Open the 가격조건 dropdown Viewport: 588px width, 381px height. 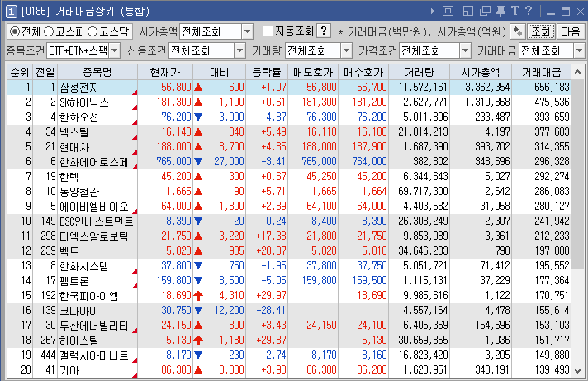pyautogui.click(x=465, y=50)
